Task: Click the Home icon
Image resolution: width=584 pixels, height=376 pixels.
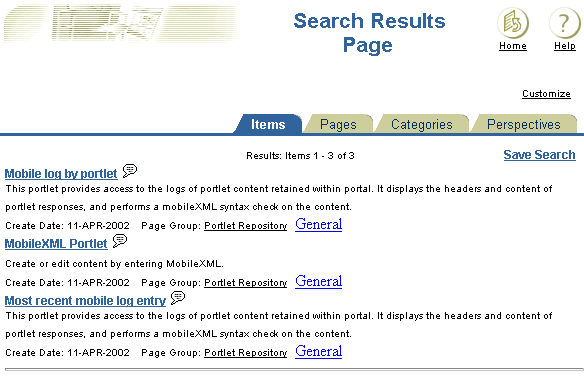Action: 513,23
